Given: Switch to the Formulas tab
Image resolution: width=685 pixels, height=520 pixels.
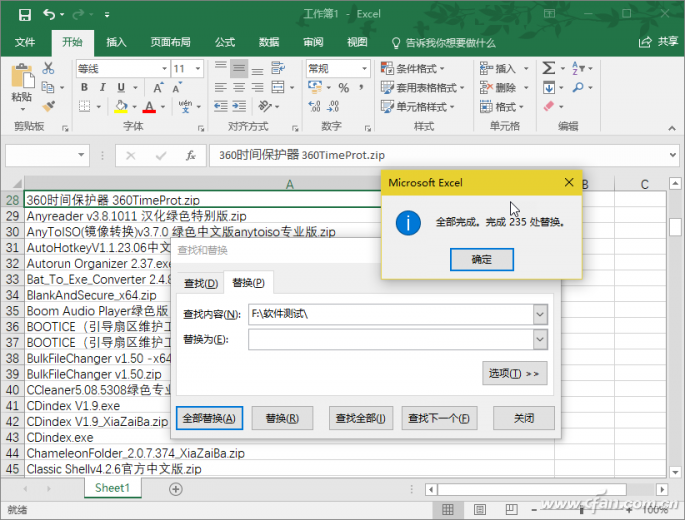Looking at the screenshot, I should [x=225, y=42].
